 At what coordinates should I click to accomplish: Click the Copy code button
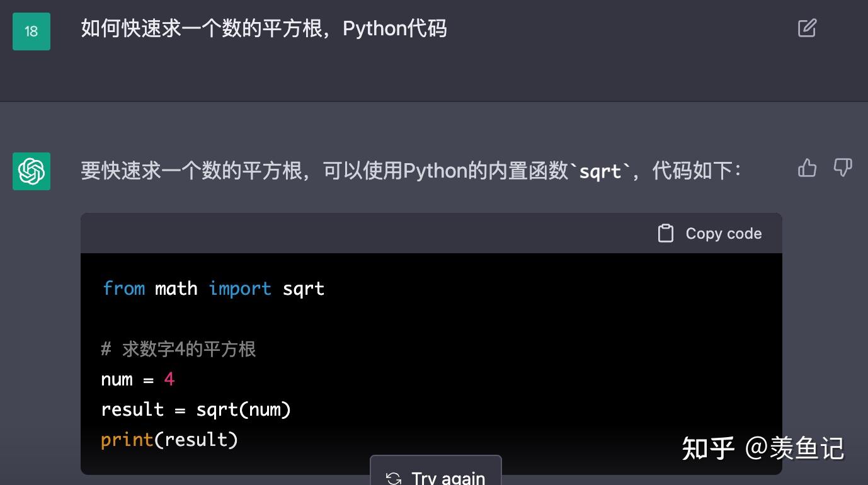click(710, 234)
